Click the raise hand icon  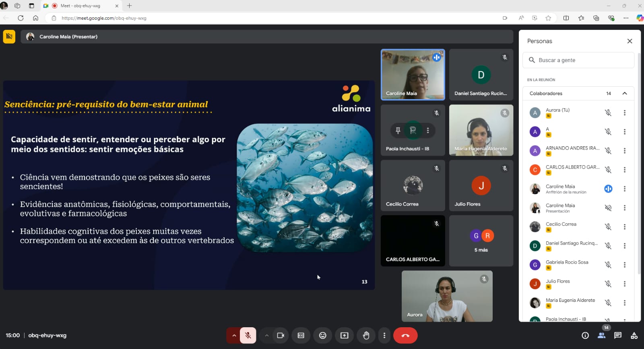pos(366,335)
